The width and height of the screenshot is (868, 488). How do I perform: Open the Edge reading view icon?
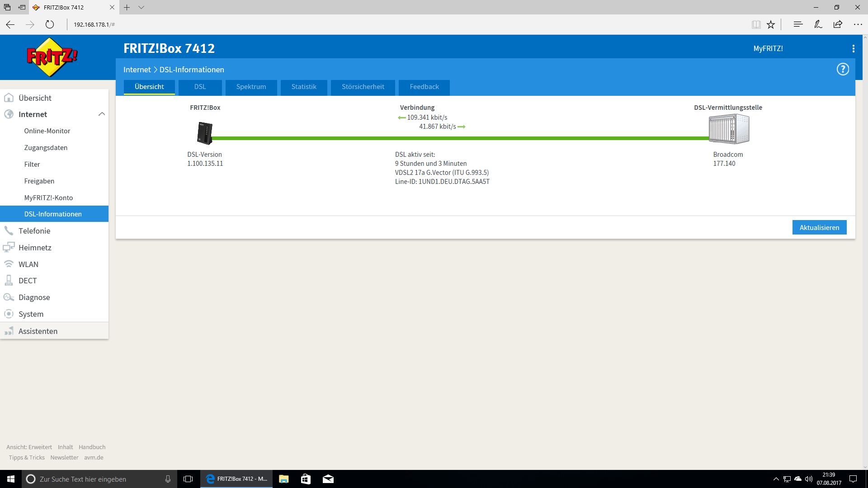(756, 24)
